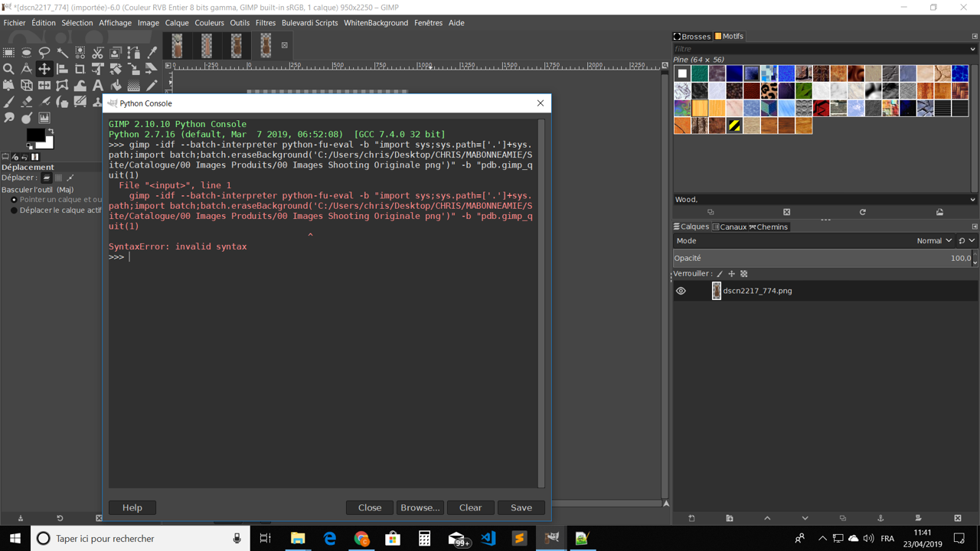Pick the Color Picker eyedropper tool
This screenshot has height=551, width=980.
tap(152, 52)
